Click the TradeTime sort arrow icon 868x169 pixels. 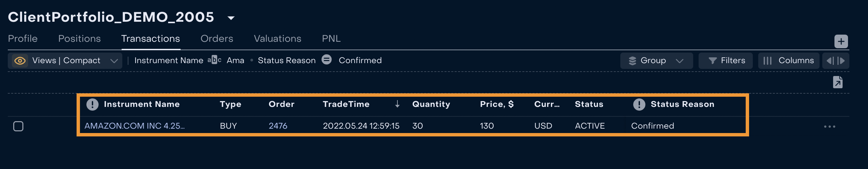(397, 104)
